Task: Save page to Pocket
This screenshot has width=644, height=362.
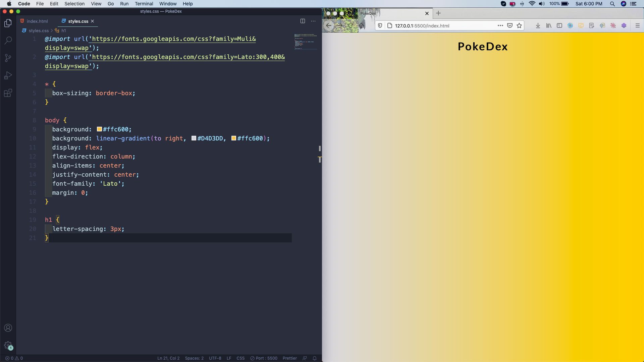Action: click(x=510, y=25)
